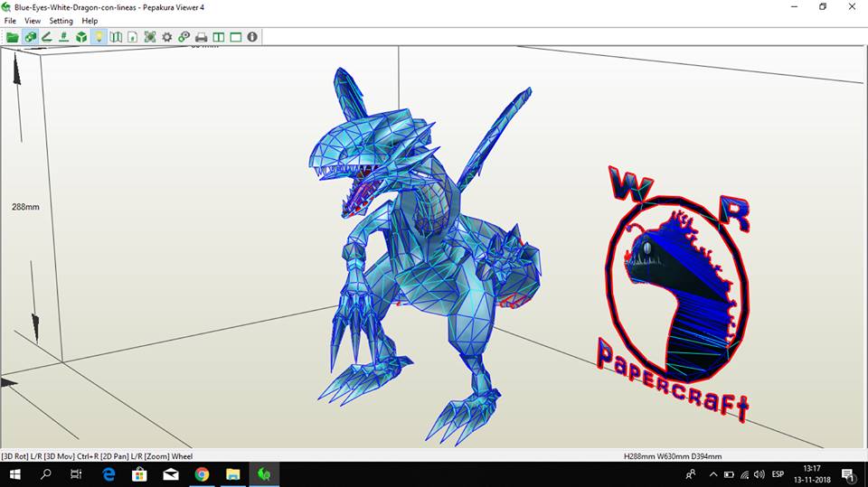This screenshot has width=868, height=487.
Task: Click the printer icon
Action: (x=202, y=37)
